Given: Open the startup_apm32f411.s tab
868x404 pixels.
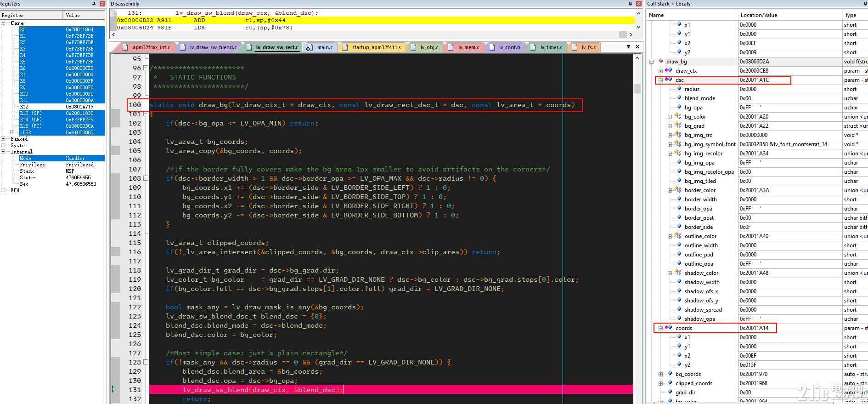Looking at the screenshot, I should [x=372, y=47].
